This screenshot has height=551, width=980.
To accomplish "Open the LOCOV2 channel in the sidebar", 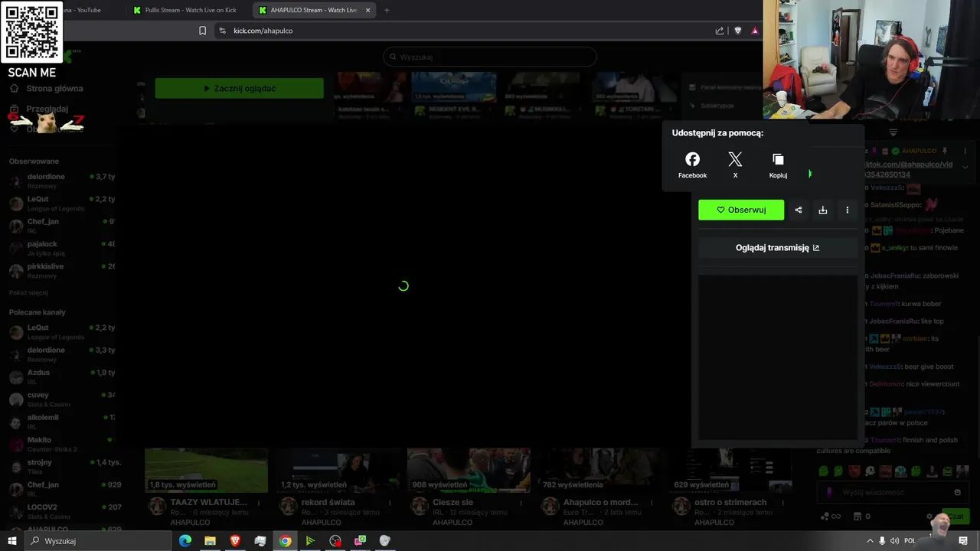I will coord(61,510).
